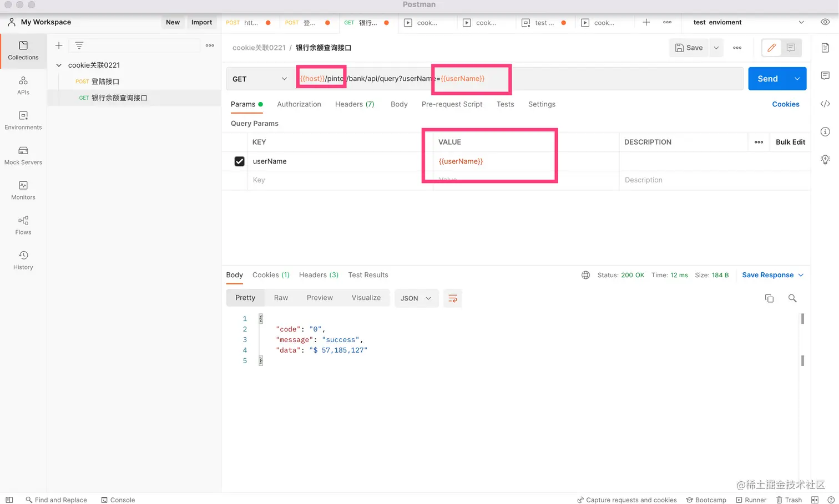Image resolution: width=839 pixels, height=504 pixels.
Task: Click the New button in workspace header
Action: tap(173, 22)
